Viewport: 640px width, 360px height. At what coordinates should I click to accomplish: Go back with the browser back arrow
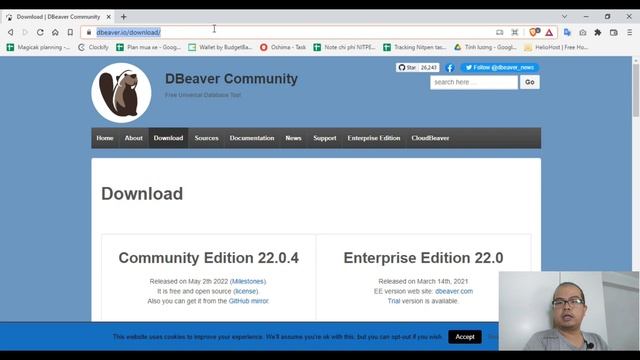tap(11, 32)
